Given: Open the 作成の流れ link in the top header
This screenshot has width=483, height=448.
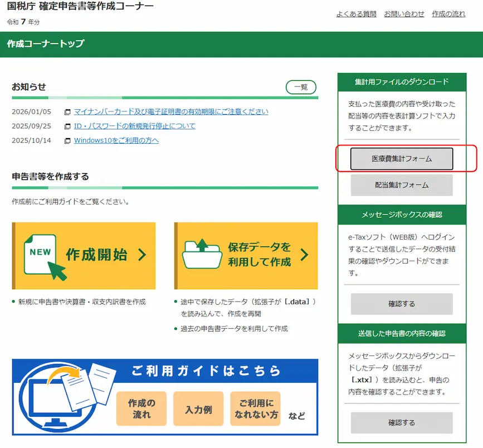Looking at the screenshot, I should (448, 14).
